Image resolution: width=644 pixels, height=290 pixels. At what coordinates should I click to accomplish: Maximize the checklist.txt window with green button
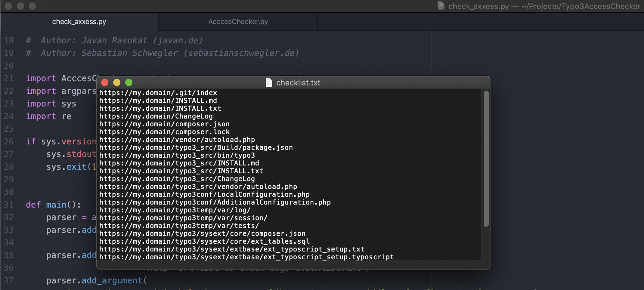(129, 82)
